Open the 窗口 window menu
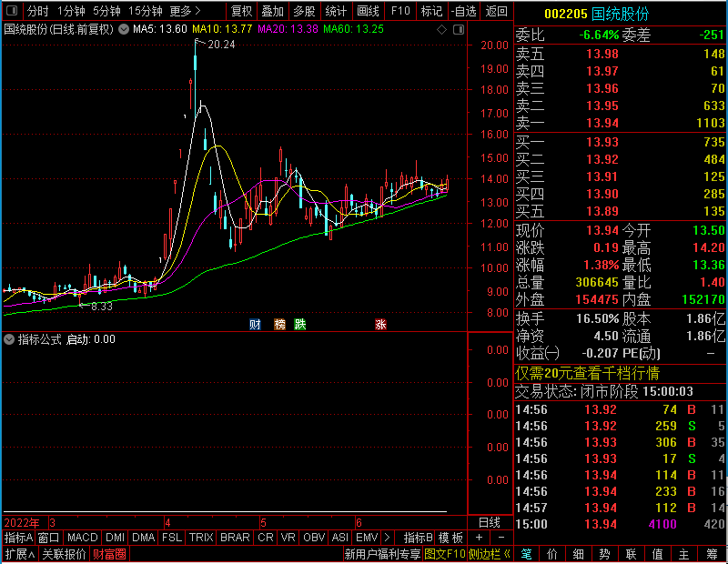Image resolution: width=728 pixels, height=564 pixels. click(49, 538)
